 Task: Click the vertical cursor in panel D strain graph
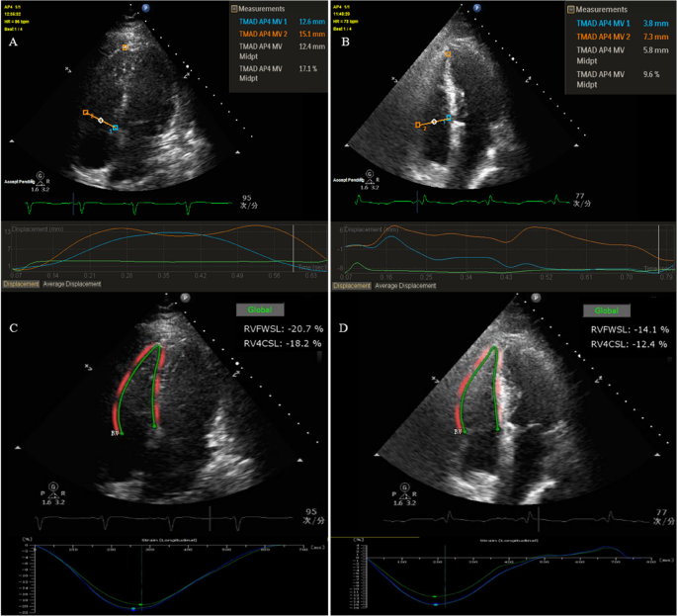pos(445,578)
